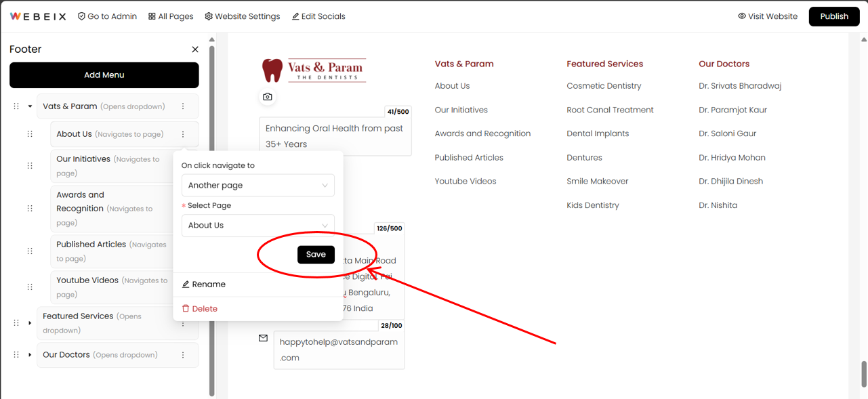The image size is (868, 399).
Task: Open Visit Website link
Action: pos(768,16)
